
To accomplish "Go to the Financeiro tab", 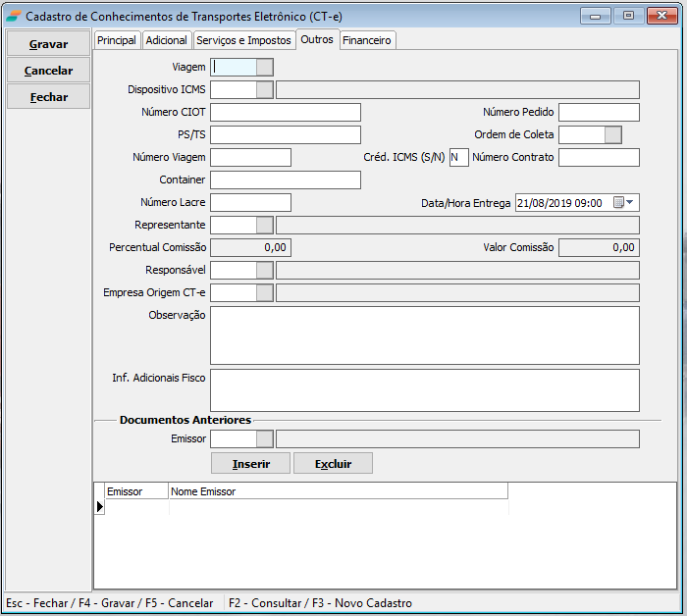I will [x=367, y=40].
